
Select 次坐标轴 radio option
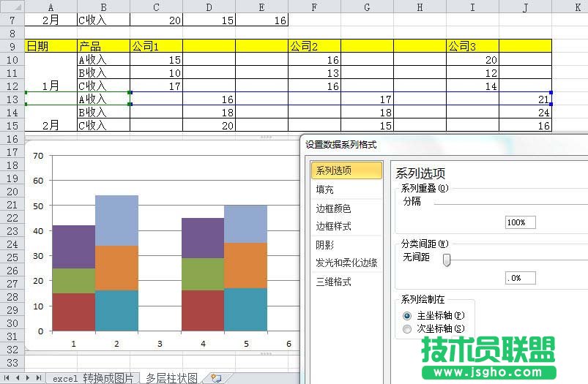coord(407,329)
